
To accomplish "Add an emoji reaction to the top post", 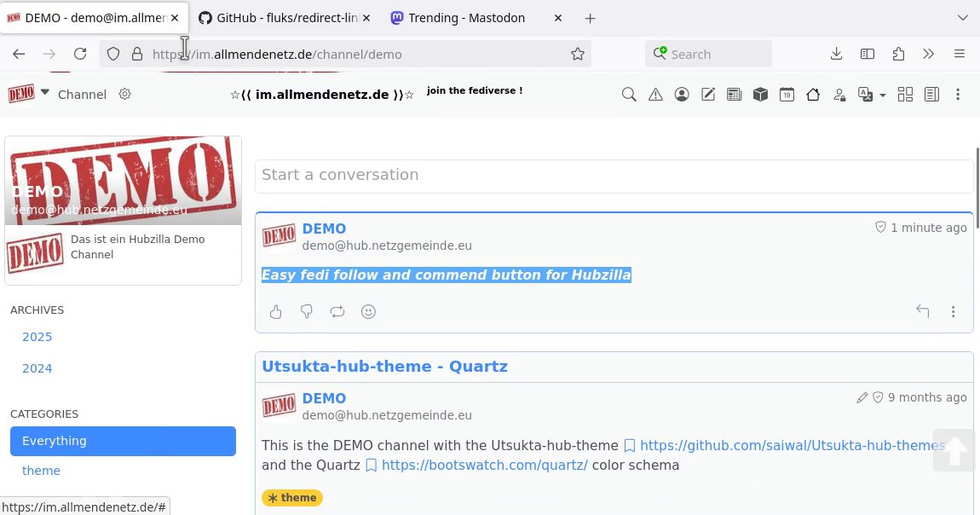I will pyautogui.click(x=368, y=312).
